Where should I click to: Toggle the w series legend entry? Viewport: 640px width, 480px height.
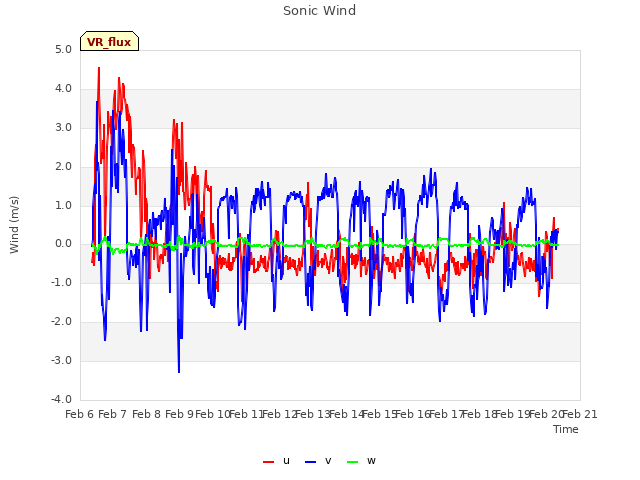(x=361, y=461)
